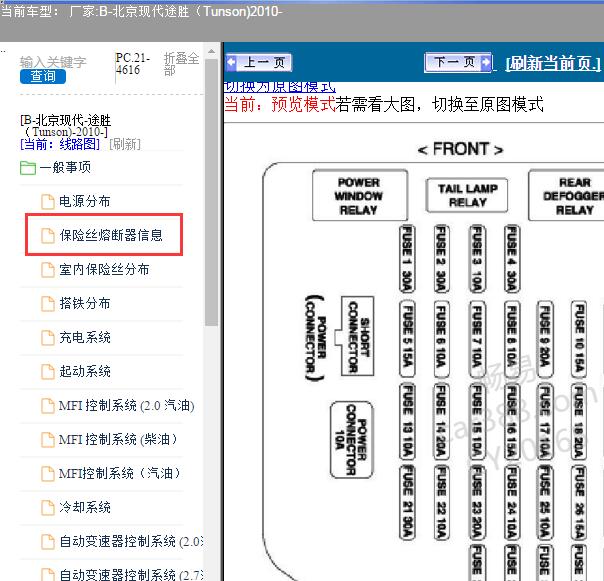Screen dimensions: 604x581
Task: Click the 刷新 link under vehicle name
Action: click(125, 144)
